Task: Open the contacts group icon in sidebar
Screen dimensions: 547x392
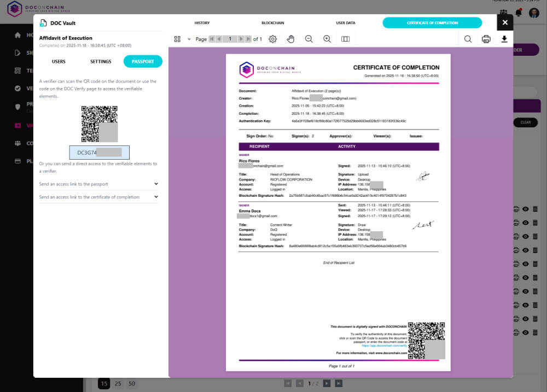Action: pos(18,143)
